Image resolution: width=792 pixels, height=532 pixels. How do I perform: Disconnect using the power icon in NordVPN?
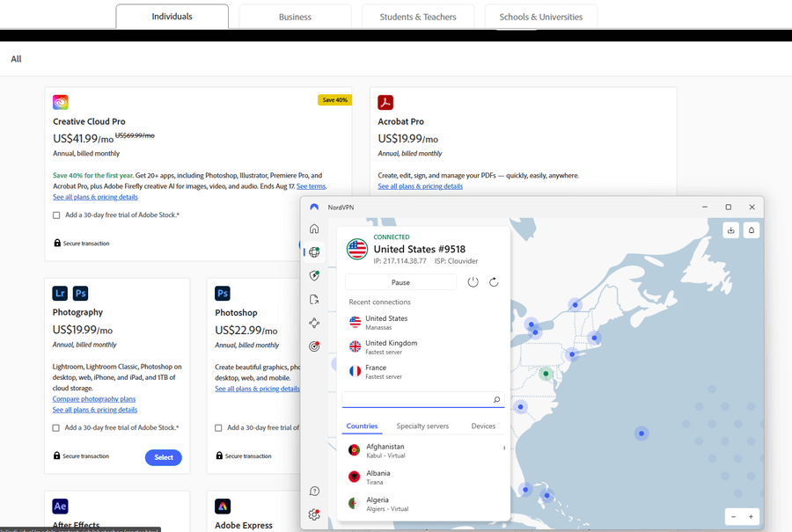click(x=473, y=282)
